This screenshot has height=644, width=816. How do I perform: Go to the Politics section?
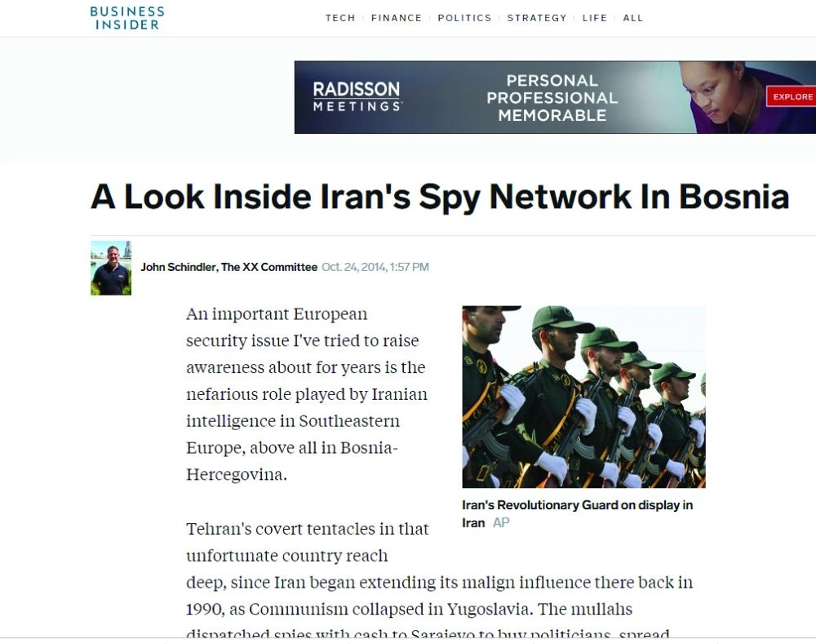click(x=465, y=18)
